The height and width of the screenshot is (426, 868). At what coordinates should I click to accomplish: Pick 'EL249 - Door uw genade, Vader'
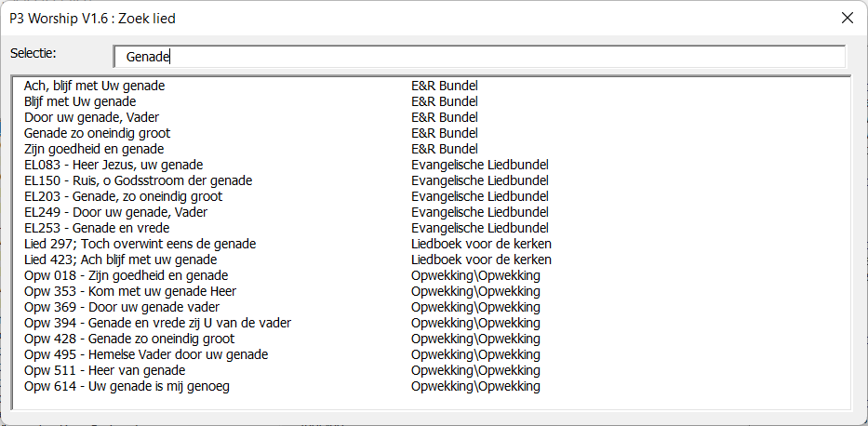[x=115, y=212]
